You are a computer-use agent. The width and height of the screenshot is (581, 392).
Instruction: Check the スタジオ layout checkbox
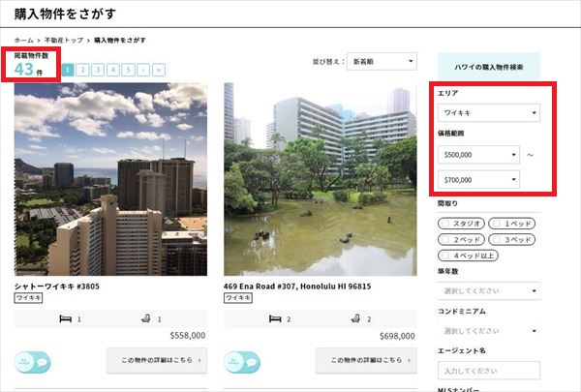pyautogui.click(x=445, y=224)
